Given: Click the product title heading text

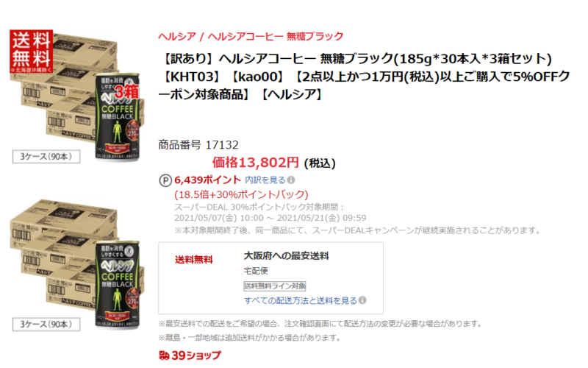Looking at the screenshot, I should [364, 77].
